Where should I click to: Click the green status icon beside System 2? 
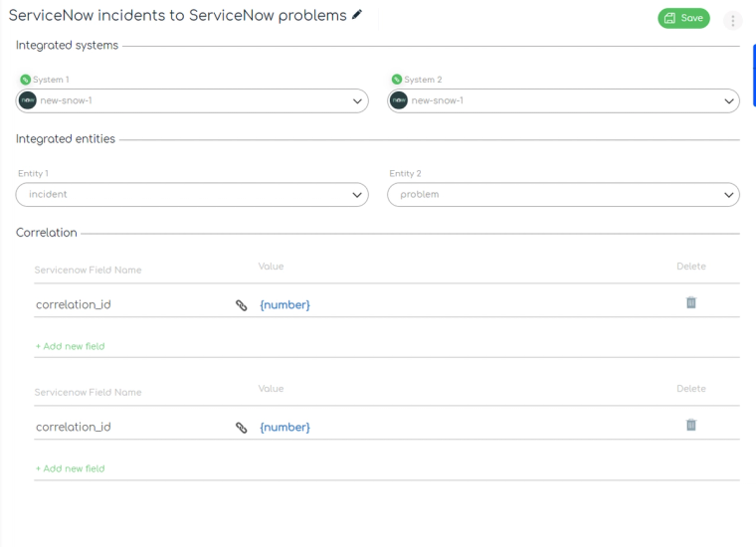pyautogui.click(x=396, y=79)
